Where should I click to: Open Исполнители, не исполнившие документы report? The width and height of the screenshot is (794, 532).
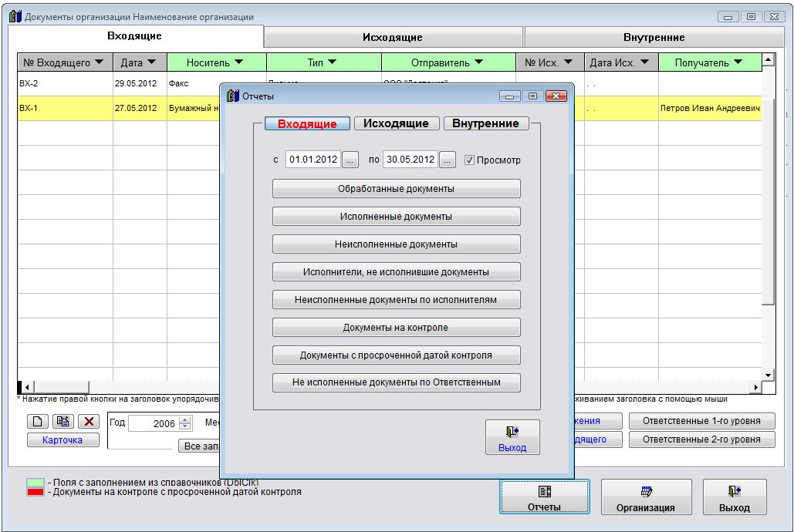pos(397,272)
